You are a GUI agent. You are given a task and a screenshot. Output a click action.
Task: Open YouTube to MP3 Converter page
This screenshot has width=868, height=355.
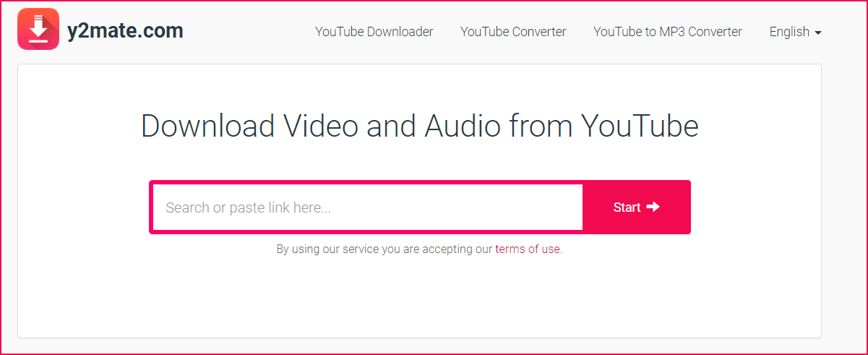tap(668, 32)
